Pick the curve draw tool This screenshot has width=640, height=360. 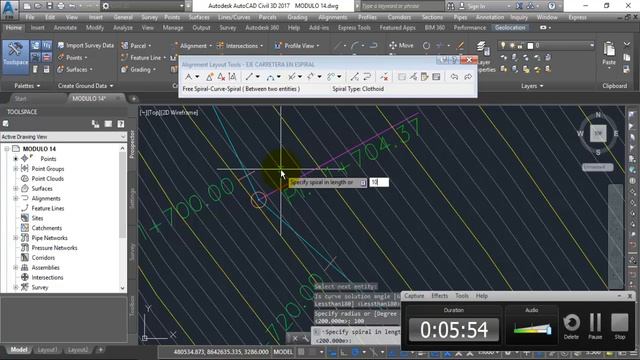(270, 77)
